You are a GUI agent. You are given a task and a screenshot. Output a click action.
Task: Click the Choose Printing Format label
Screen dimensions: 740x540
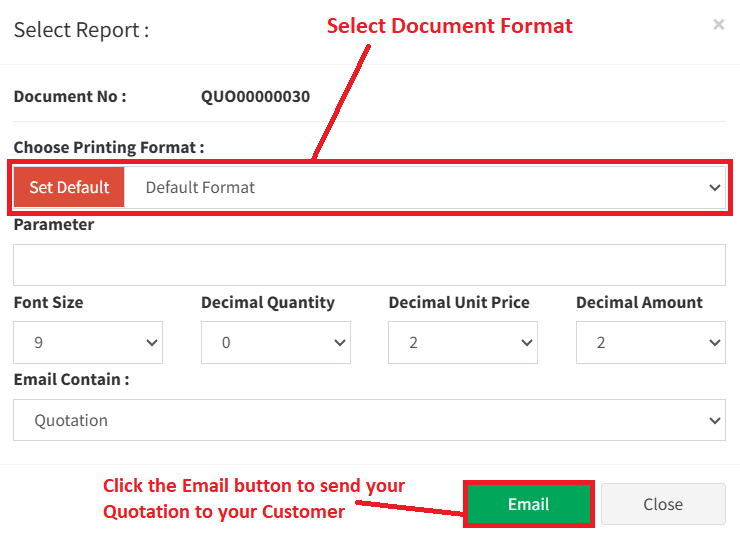click(108, 147)
